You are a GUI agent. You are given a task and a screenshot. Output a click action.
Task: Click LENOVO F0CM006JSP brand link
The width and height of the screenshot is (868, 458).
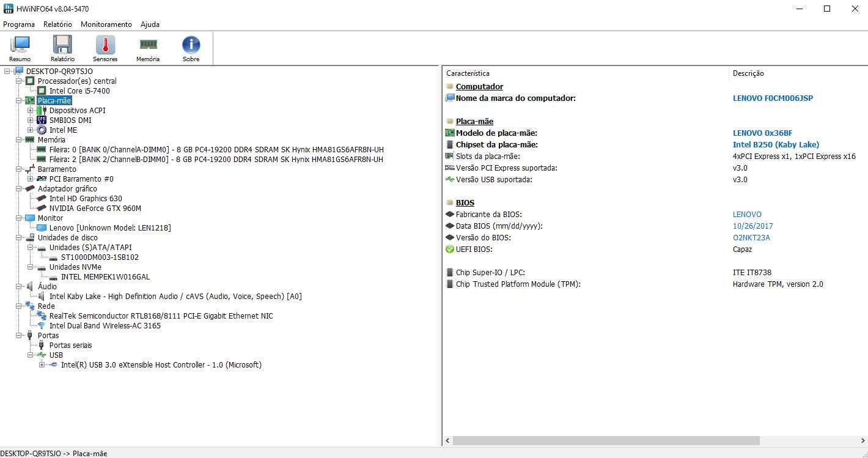(x=773, y=98)
